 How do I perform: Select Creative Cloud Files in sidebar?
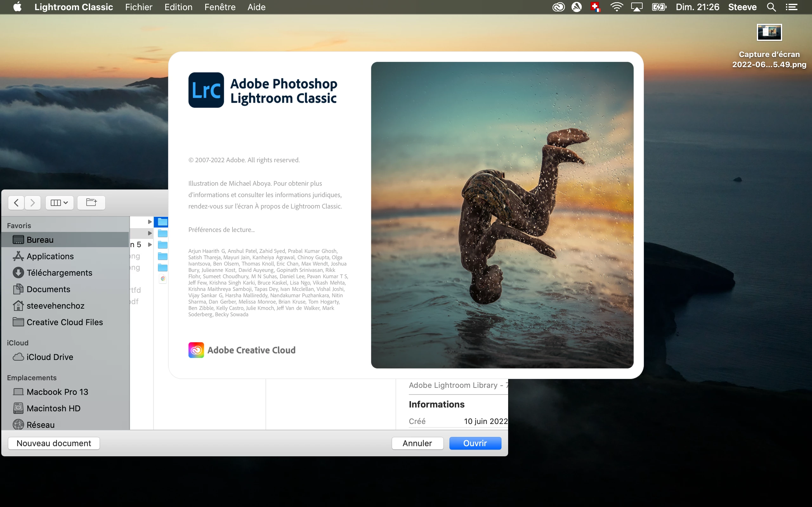(64, 322)
